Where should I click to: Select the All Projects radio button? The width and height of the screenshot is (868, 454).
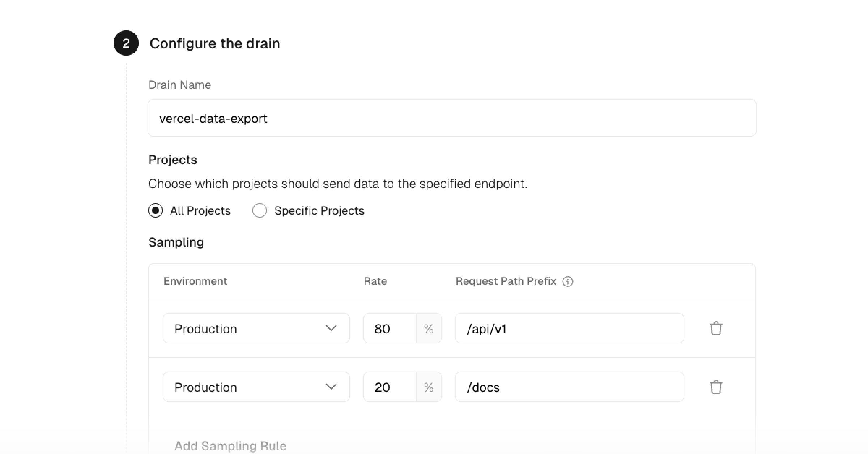click(x=156, y=210)
